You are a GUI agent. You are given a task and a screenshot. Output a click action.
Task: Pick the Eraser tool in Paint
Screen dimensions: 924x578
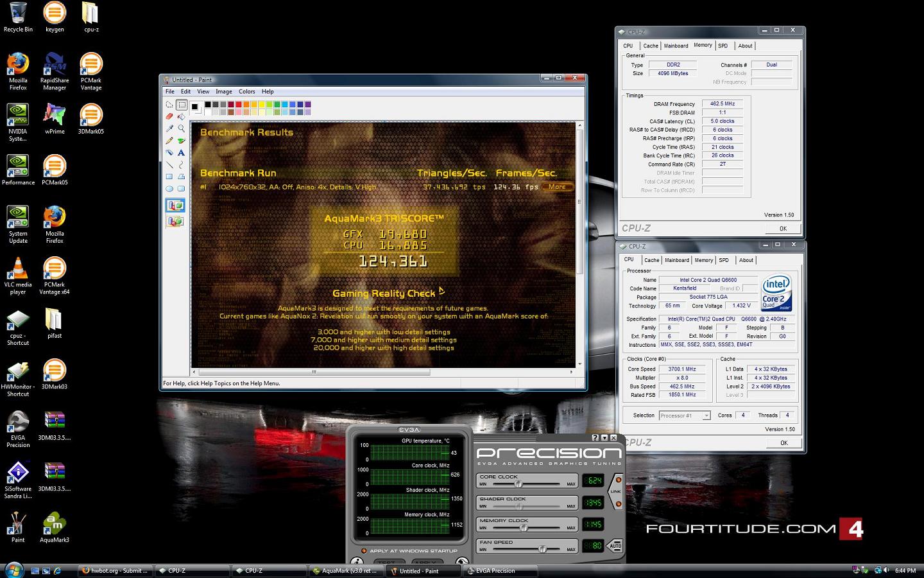coord(169,117)
